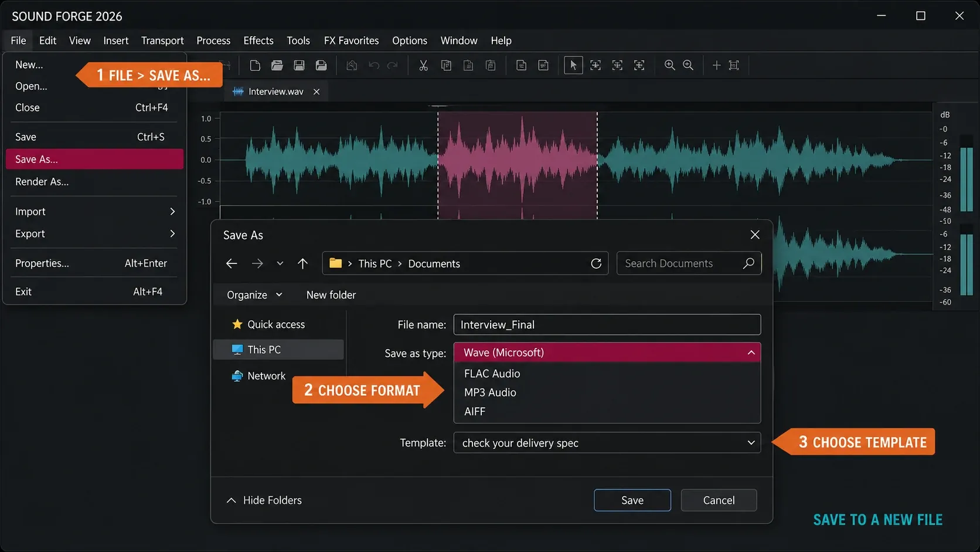Click New folder button

(x=331, y=295)
